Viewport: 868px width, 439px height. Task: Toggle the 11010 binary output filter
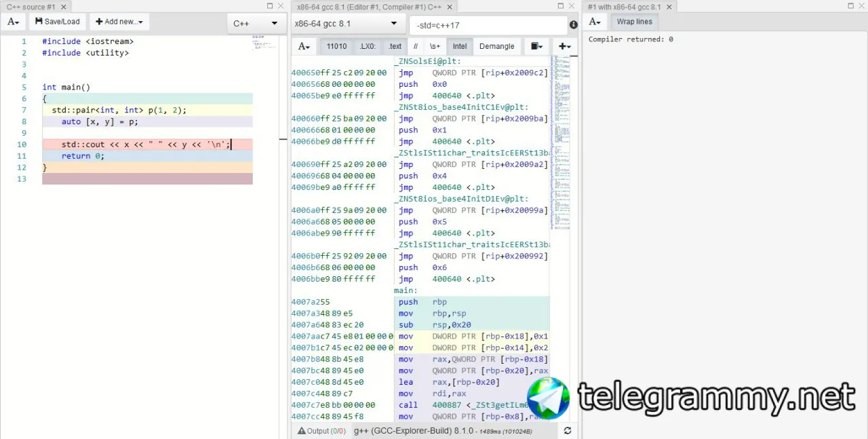[336, 46]
